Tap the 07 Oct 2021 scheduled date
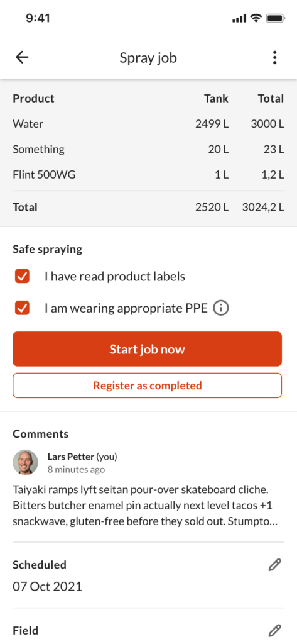The image size is (297, 644). 47,586
